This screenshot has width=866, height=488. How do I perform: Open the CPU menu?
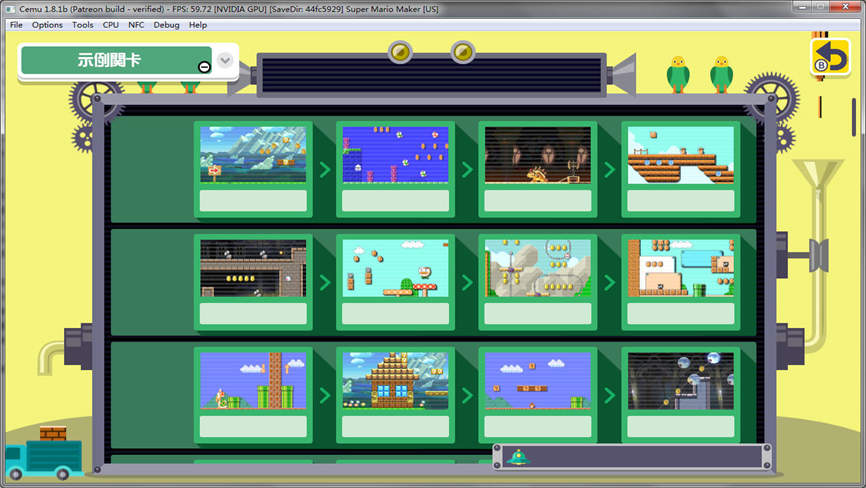coord(110,25)
